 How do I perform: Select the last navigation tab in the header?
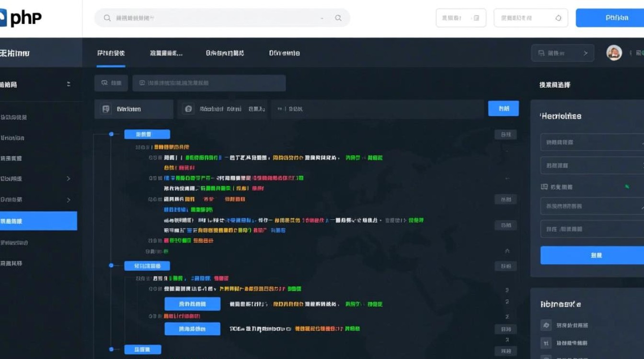point(284,54)
